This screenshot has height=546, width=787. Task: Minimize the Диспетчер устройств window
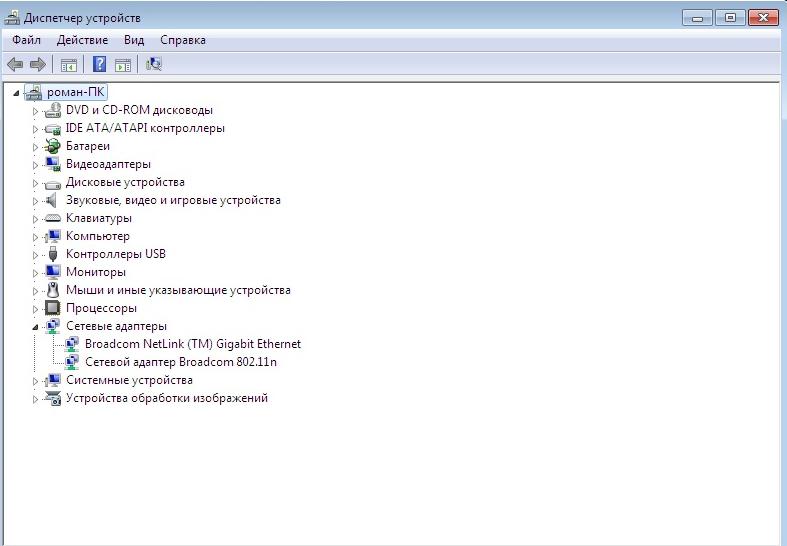point(697,18)
